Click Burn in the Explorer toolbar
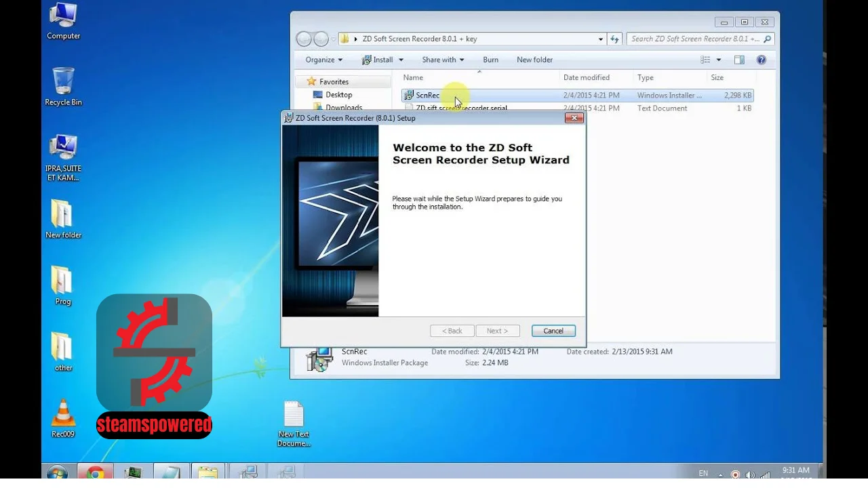 (x=490, y=60)
